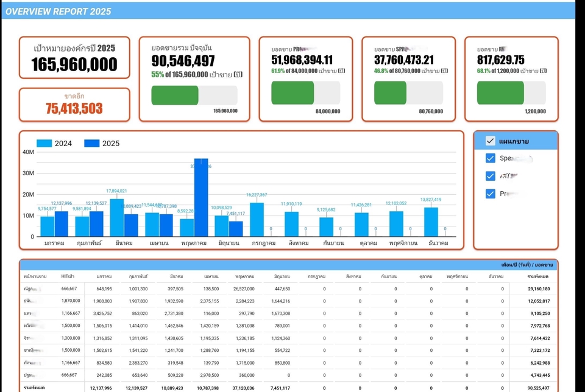585x392 pixels.
Task: Click the orange 75,413,503 remaining amount scorecard
Action: pyautogui.click(x=74, y=105)
